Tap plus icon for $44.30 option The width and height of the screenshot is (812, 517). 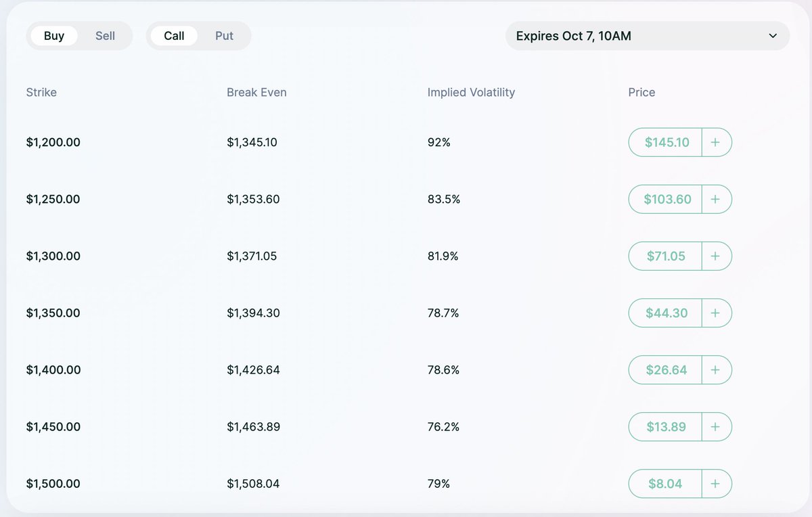click(x=716, y=313)
